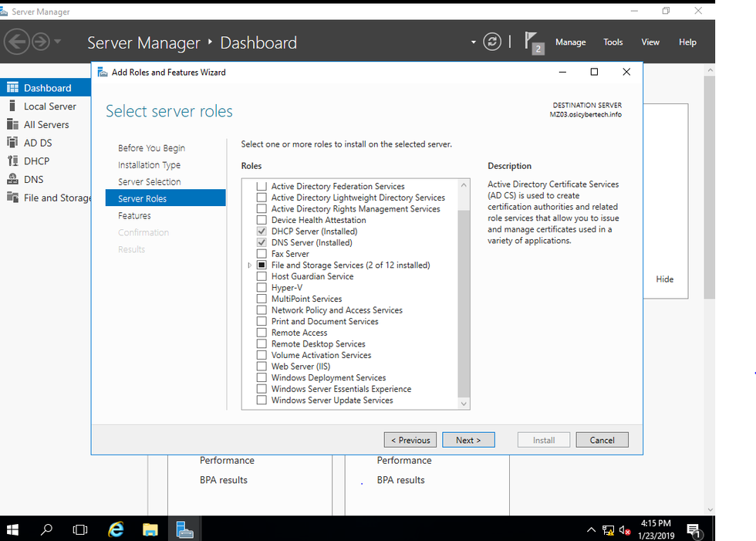Open the Manage menu
756x541 pixels.
pyautogui.click(x=570, y=42)
